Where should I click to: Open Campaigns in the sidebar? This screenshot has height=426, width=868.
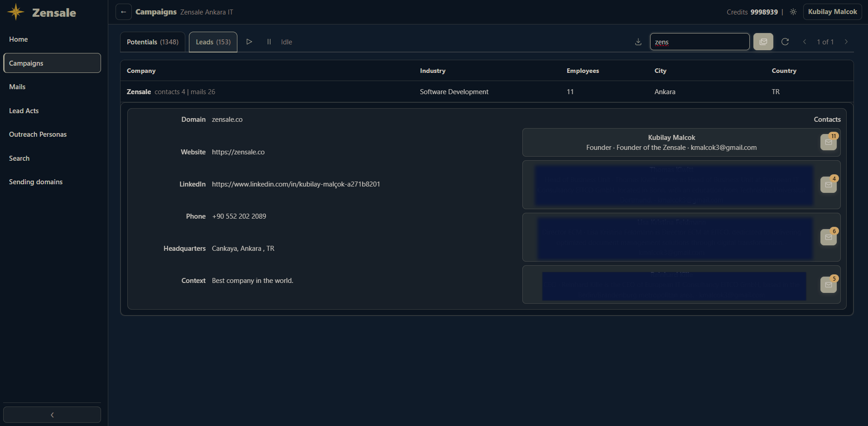[x=52, y=63]
